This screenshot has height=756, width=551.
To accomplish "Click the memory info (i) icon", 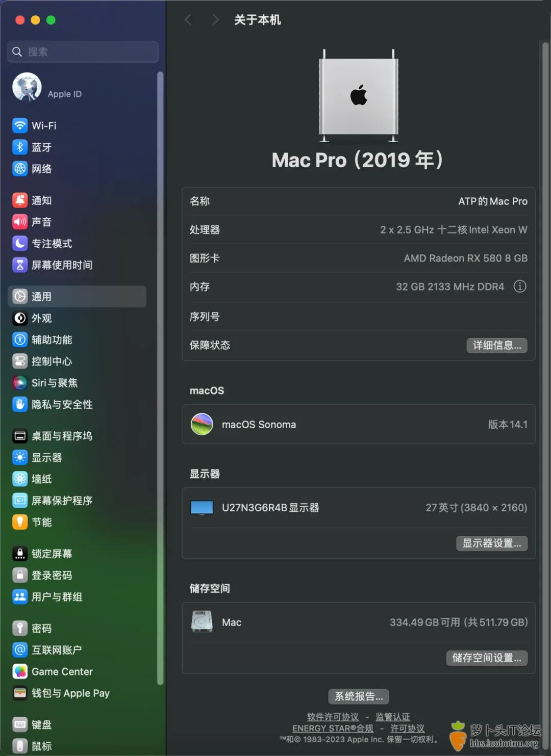I will pyautogui.click(x=520, y=286).
